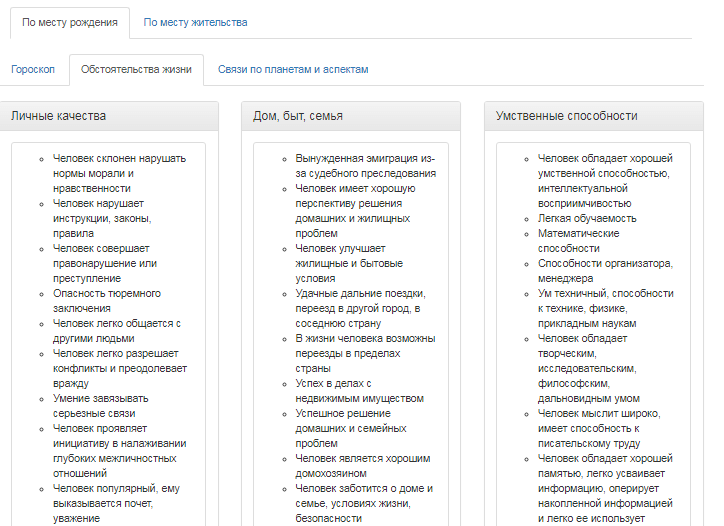This screenshot has width=724, height=526.
Task: Click Человек легко общается с другими людьми
Action: (x=116, y=331)
